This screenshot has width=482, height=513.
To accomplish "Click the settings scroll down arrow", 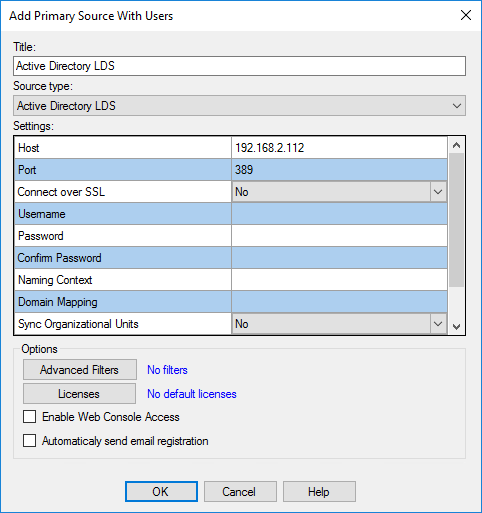I will pyautogui.click(x=456, y=327).
